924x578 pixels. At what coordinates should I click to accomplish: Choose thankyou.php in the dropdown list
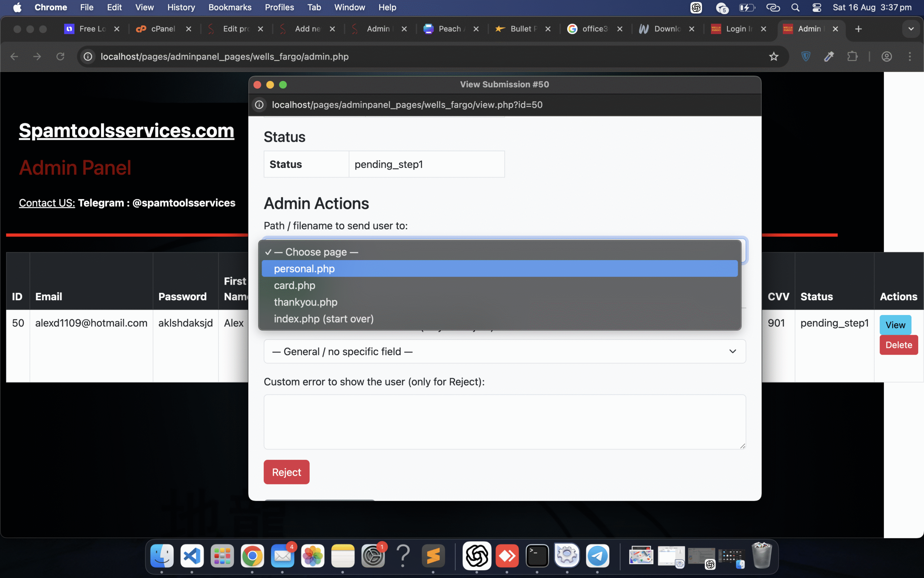(x=500, y=302)
